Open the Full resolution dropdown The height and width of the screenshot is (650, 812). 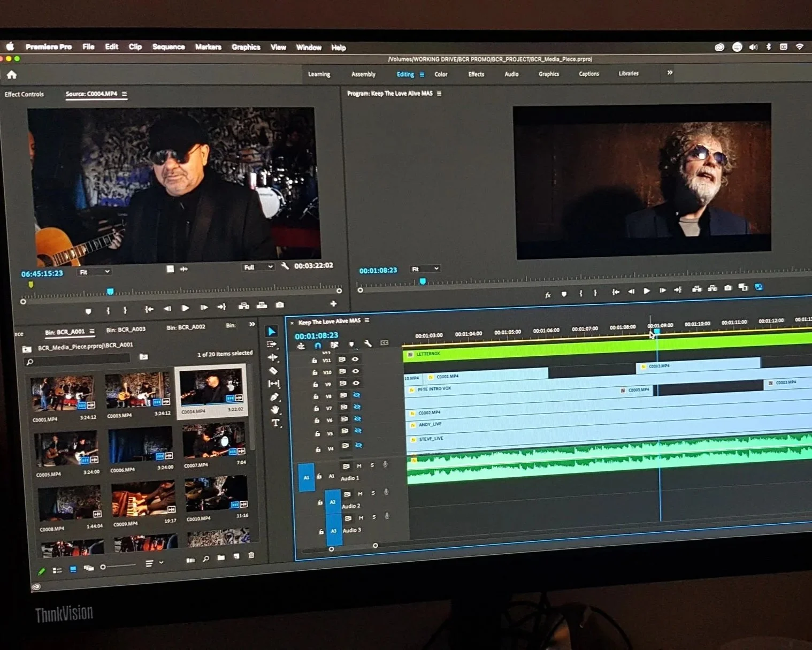pyautogui.click(x=257, y=266)
